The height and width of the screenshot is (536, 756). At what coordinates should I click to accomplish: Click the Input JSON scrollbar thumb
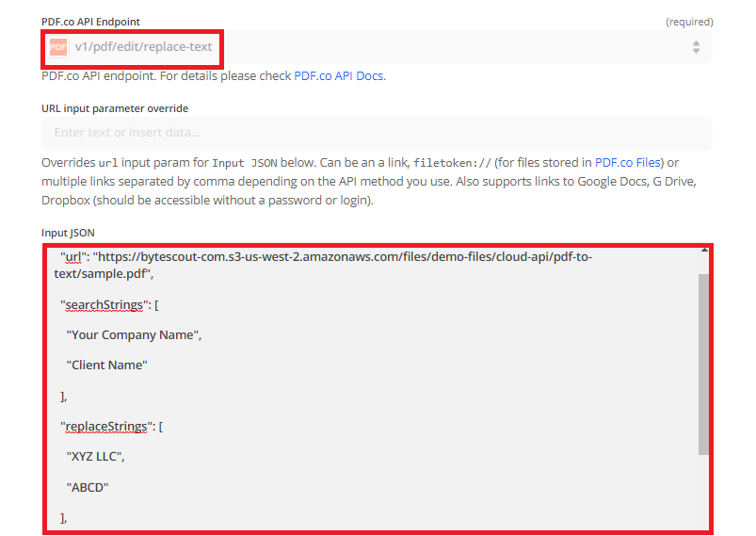pos(703,365)
